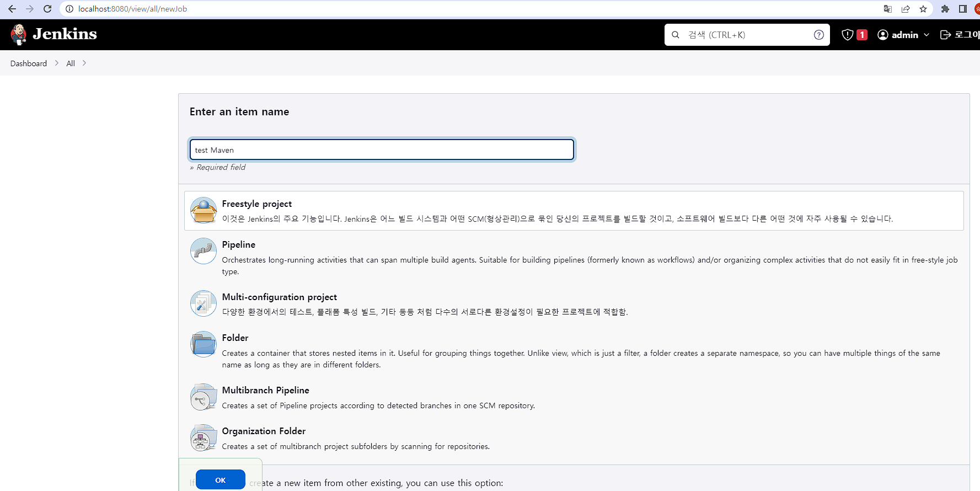This screenshot has width=980, height=491.
Task: Select Folder item type
Action: click(574, 350)
